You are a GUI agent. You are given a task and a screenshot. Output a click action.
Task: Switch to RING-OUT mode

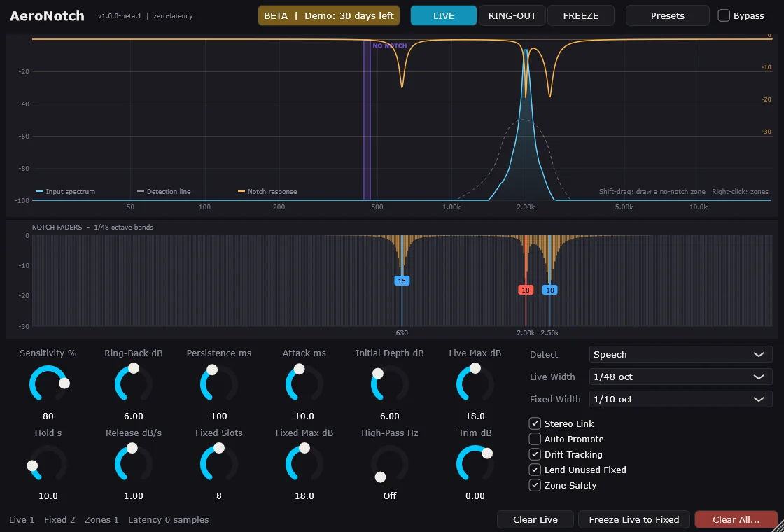click(x=512, y=15)
